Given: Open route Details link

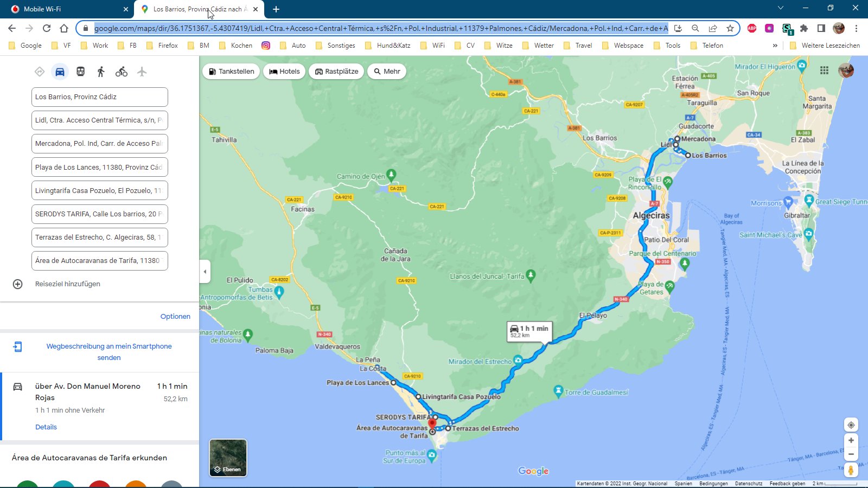Looking at the screenshot, I should pyautogui.click(x=46, y=427).
